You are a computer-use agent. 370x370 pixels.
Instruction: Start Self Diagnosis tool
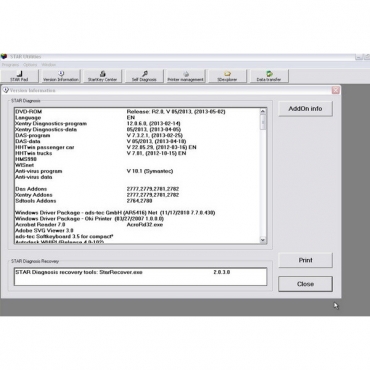tap(144, 76)
